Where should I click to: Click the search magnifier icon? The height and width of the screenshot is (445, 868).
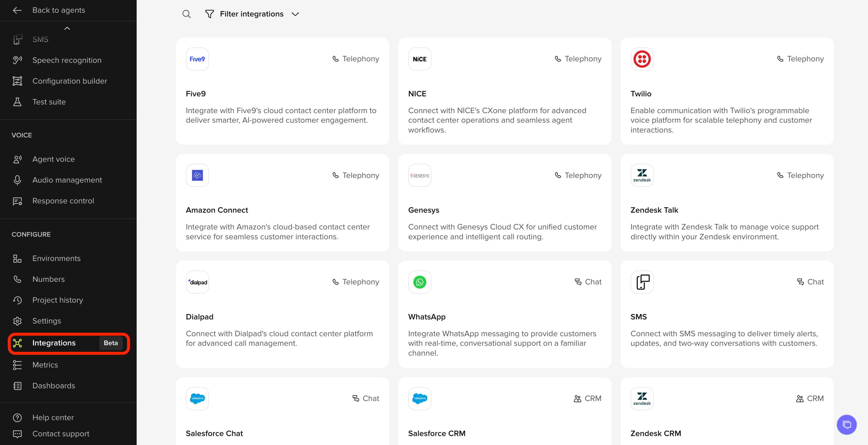186,14
